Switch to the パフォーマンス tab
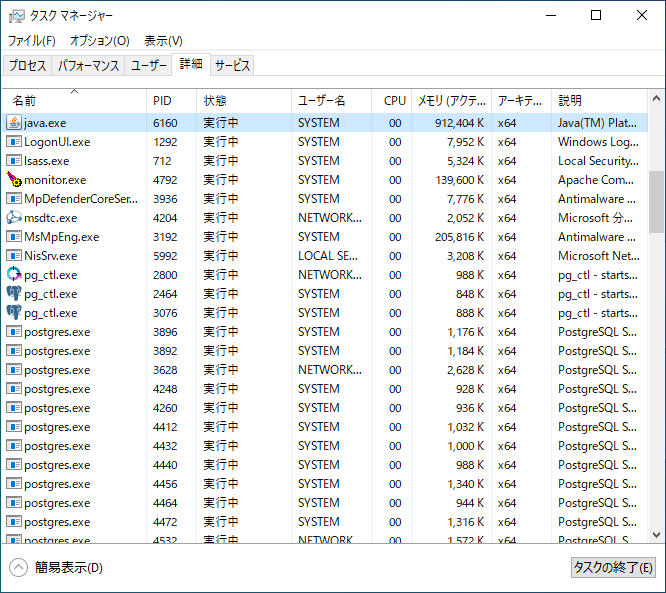 click(88, 65)
